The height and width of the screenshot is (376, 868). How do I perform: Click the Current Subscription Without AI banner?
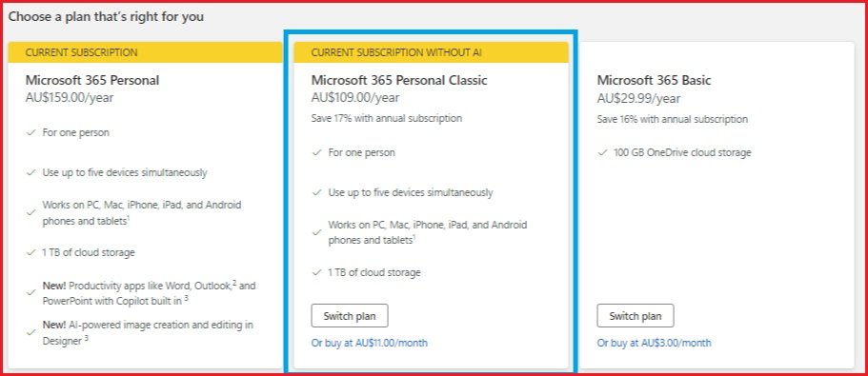click(x=432, y=52)
